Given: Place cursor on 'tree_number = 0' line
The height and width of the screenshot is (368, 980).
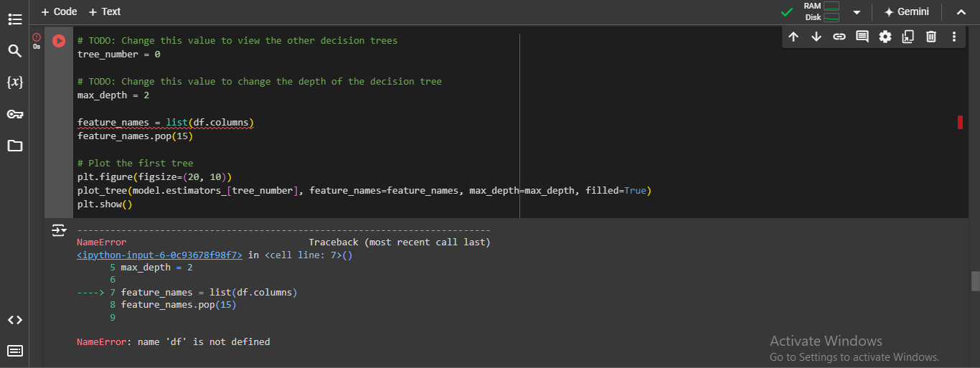Looking at the screenshot, I should tap(119, 54).
